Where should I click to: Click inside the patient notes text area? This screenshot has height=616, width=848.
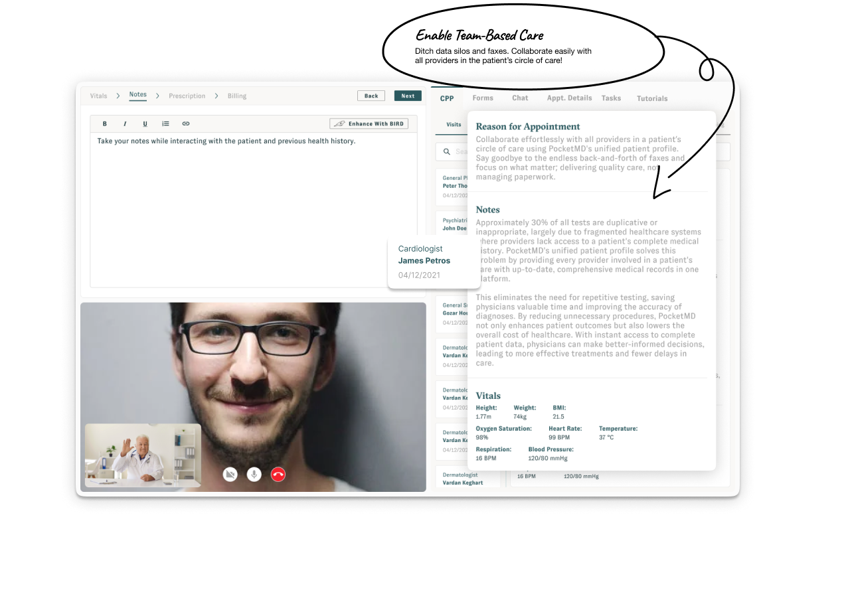[252, 199]
